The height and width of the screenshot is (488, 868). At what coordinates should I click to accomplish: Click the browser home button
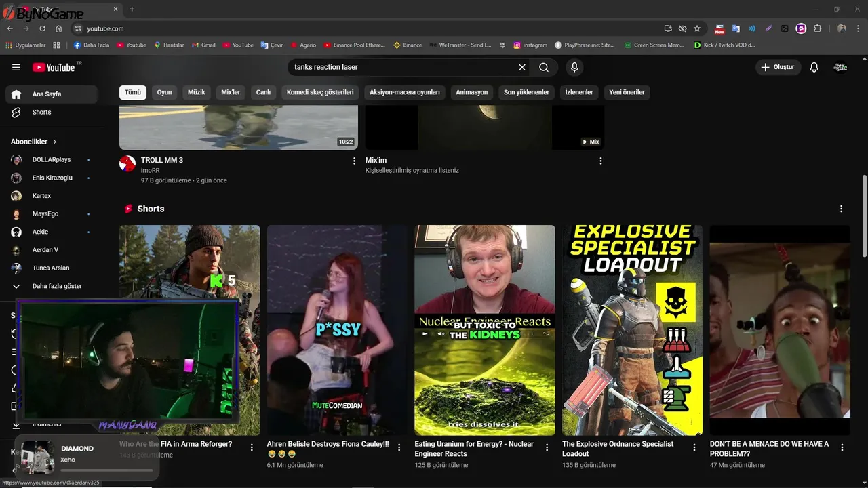click(59, 28)
